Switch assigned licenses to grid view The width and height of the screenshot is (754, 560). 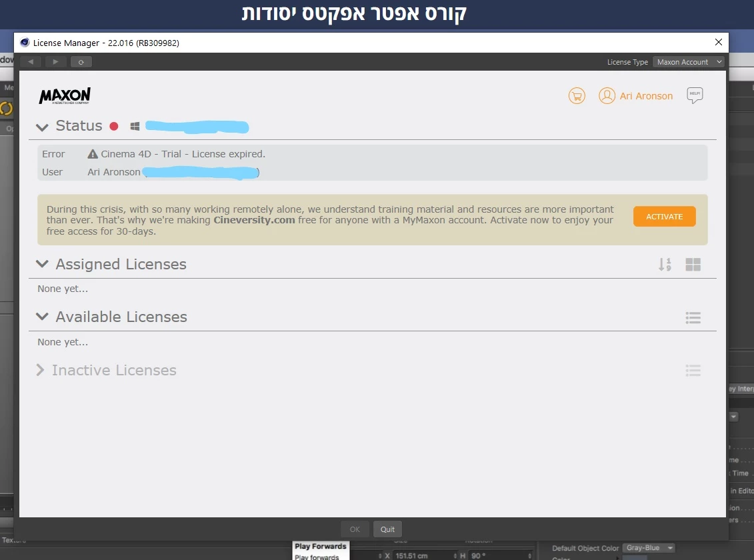693,265
